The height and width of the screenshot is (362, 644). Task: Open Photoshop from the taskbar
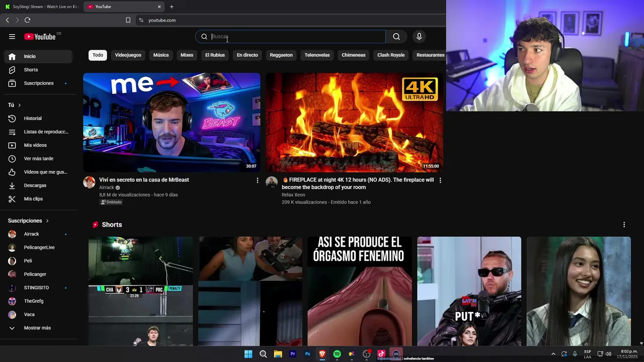tap(307, 354)
